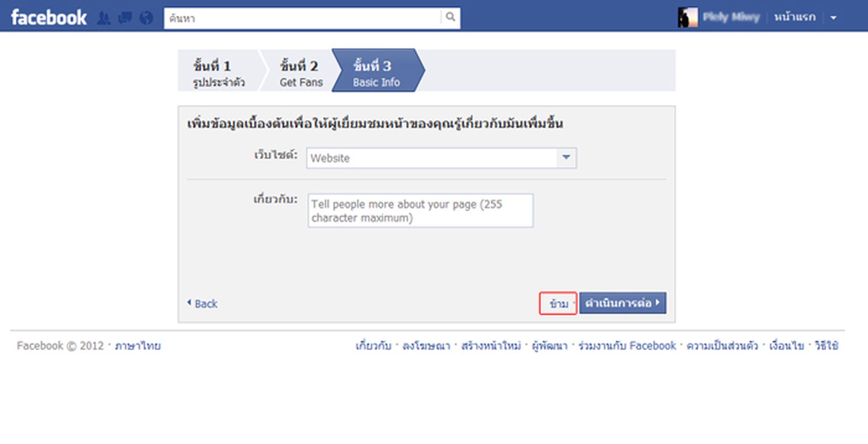The image size is (868, 444).
Task: Select step ขั้นที่ 2 Get Fans
Action: point(301,70)
